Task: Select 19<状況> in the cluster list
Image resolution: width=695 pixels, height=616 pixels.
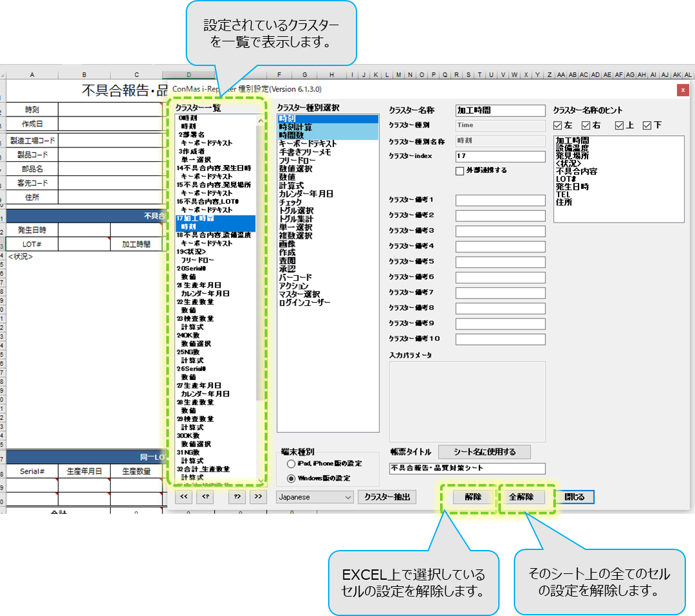Action: pyautogui.click(x=192, y=252)
